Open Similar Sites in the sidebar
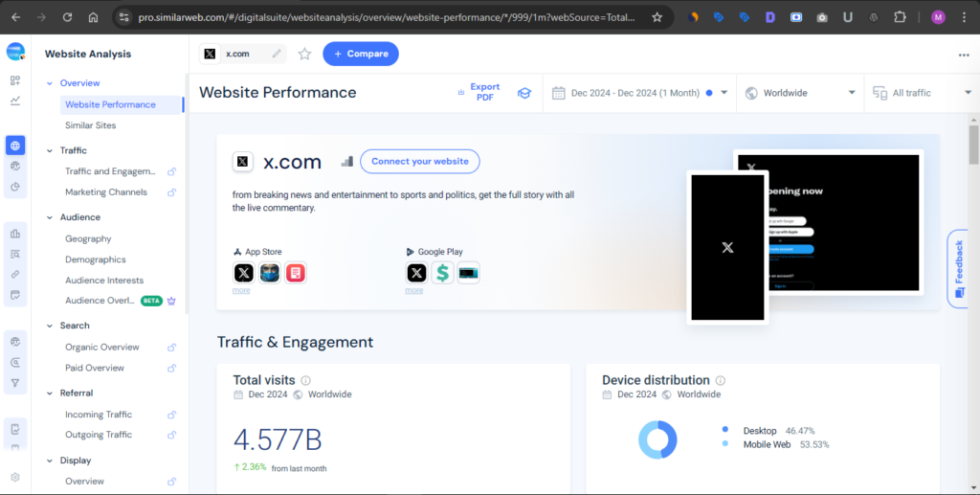The width and height of the screenshot is (980, 495). 91,125
